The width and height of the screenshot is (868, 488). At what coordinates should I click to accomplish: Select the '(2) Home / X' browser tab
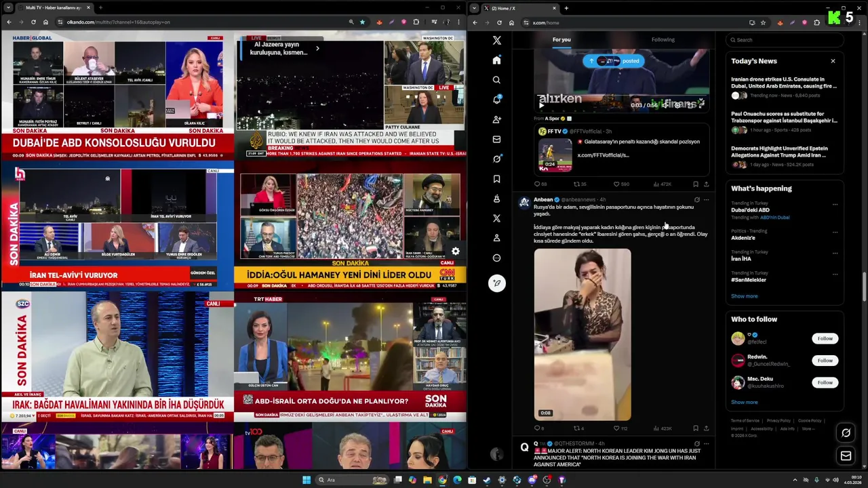(x=519, y=8)
